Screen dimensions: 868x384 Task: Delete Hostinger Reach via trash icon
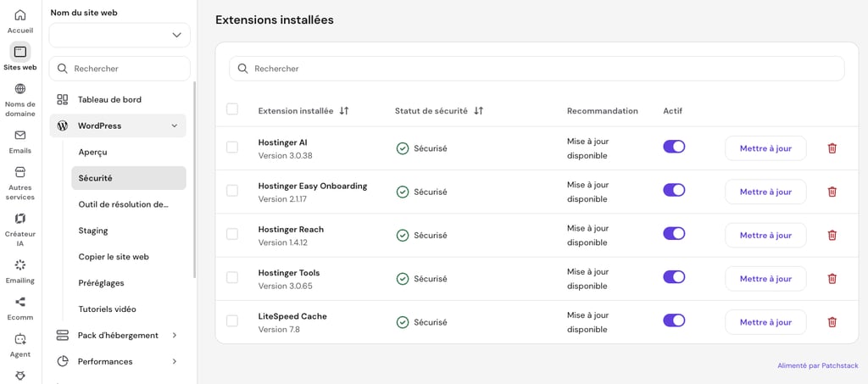[832, 235]
